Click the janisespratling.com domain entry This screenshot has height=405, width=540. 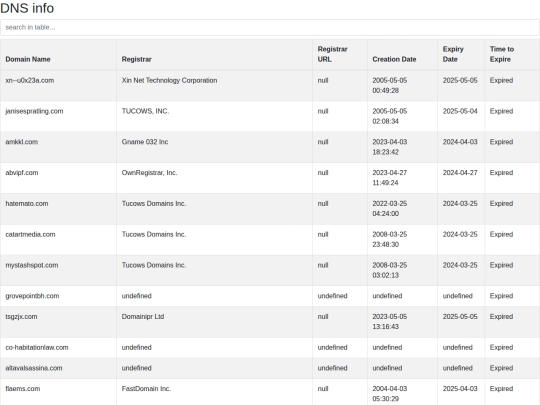(x=34, y=111)
